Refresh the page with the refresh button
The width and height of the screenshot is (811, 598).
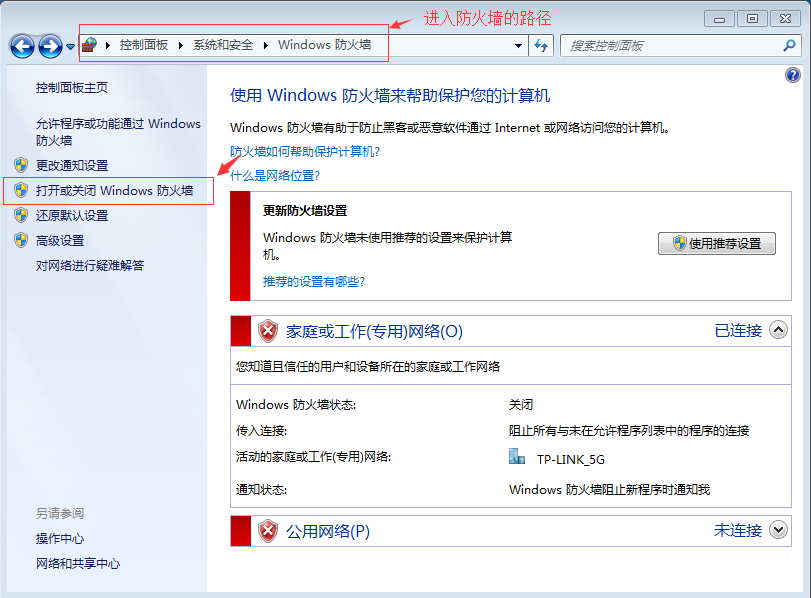click(541, 46)
